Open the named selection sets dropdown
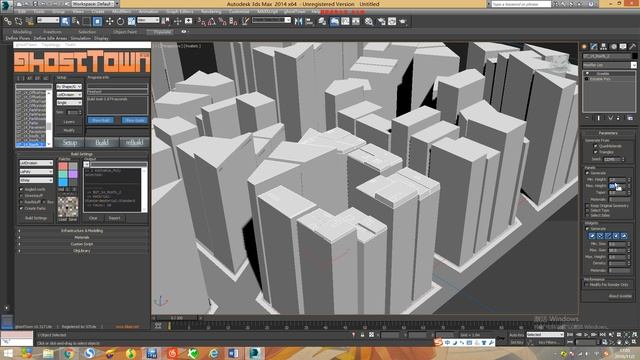Viewport: 640px width, 360px height. [x=271, y=20]
